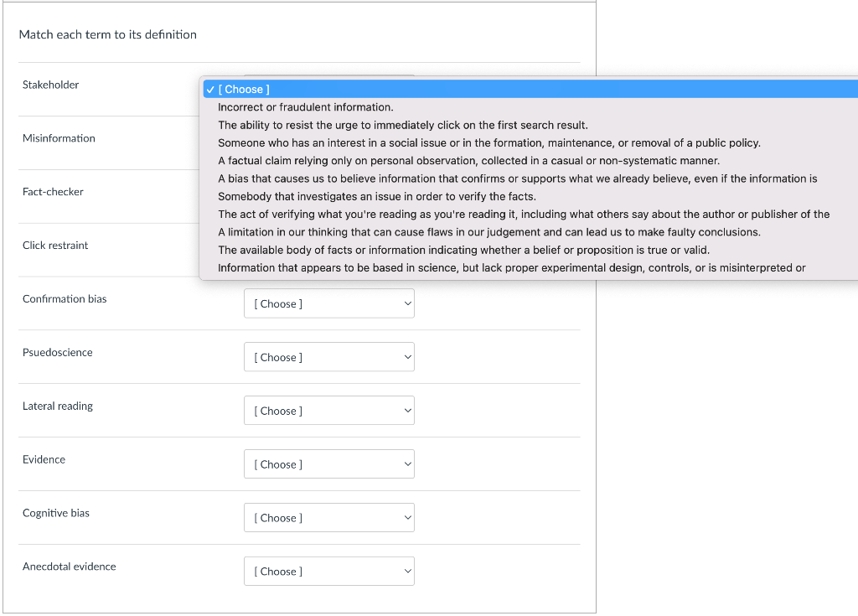The image size is (858, 616).
Task: Open the Evidence definition dropdown
Action: (328, 463)
